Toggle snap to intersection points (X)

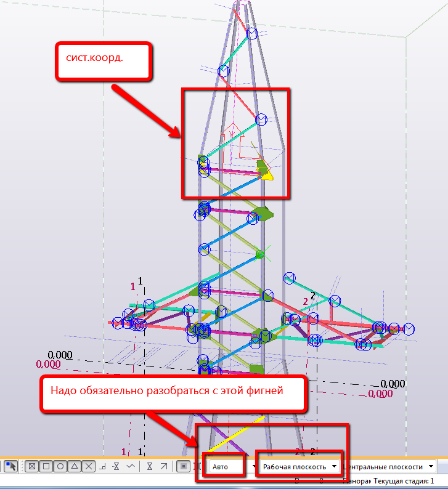(x=89, y=467)
